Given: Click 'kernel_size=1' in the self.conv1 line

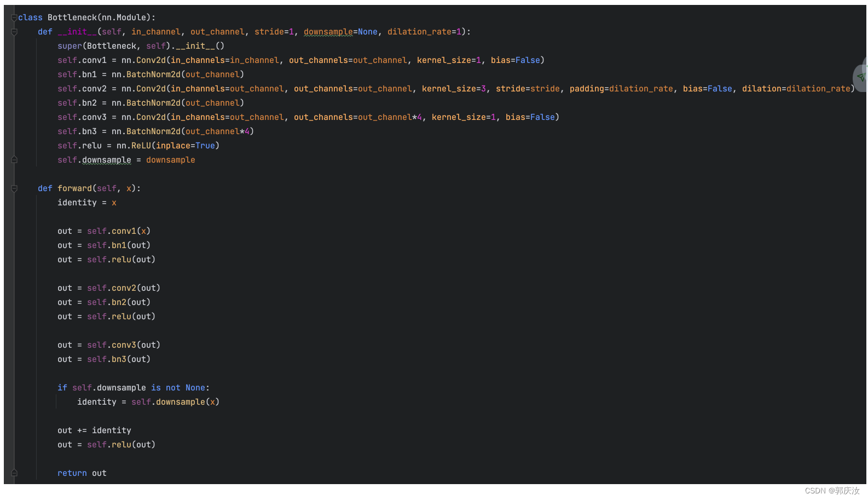Looking at the screenshot, I should click(449, 60).
